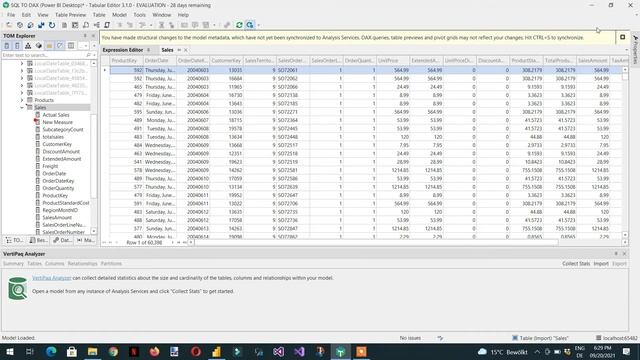
Task: Toggle hidden objects icon in TOM Explorer
Action: [60, 46]
